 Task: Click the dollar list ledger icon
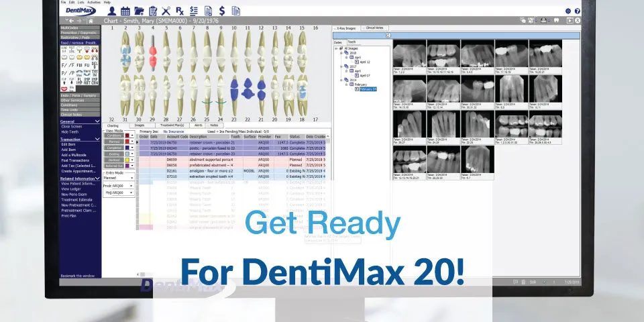click(x=194, y=11)
